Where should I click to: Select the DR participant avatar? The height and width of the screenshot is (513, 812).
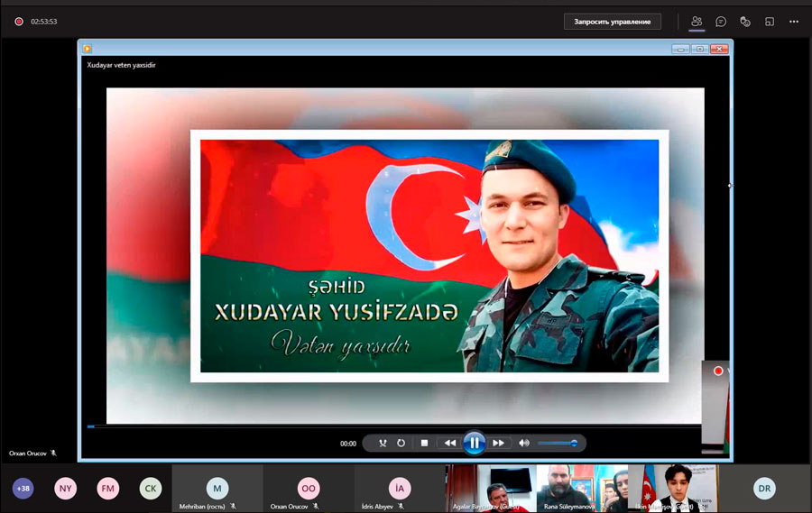pyautogui.click(x=764, y=488)
